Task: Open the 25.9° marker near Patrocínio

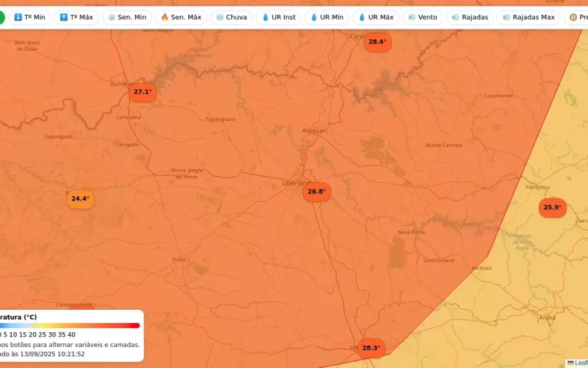Action: [x=552, y=207]
